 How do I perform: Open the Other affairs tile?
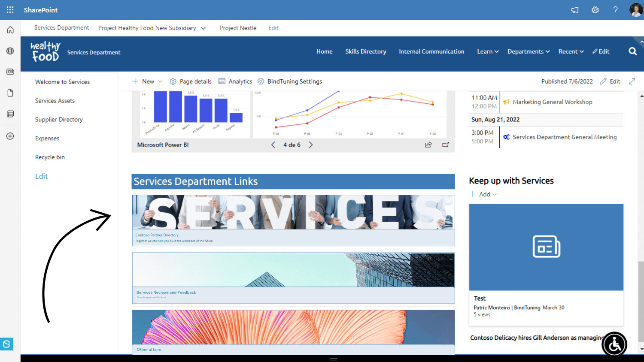pyautogui.click(x=293, y=332)
